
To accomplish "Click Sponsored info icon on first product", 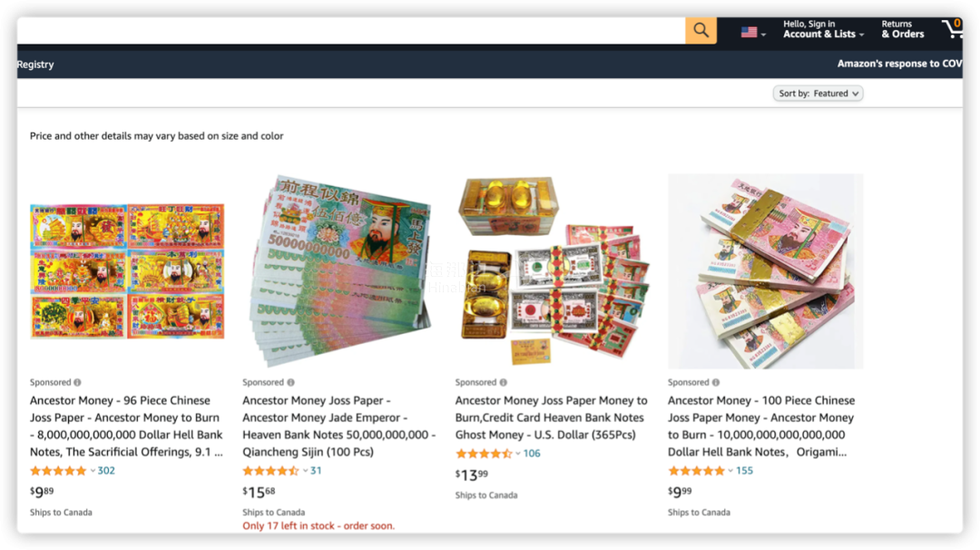I will pyautogui.click(x=77, y=382).
